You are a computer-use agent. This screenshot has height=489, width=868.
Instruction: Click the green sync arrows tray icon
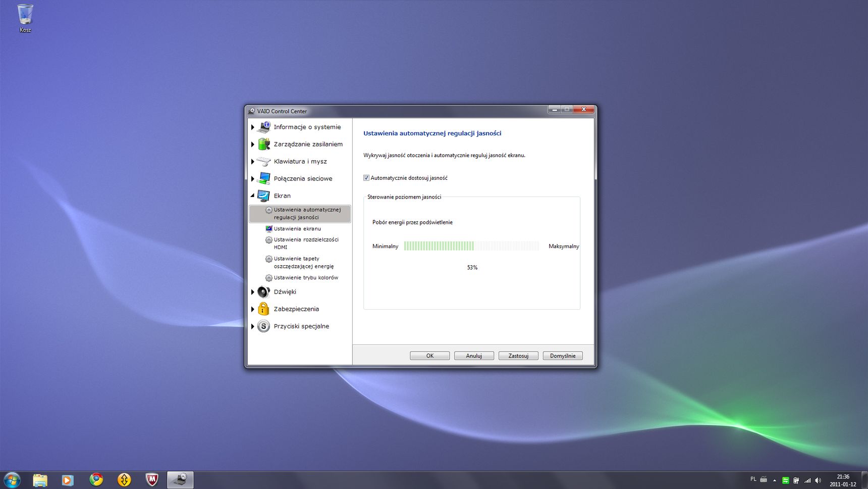pyautogui.click(x=785, y=480)
